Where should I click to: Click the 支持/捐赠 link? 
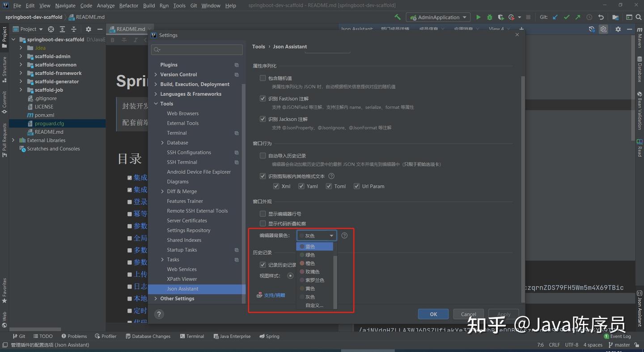point(274,295)
